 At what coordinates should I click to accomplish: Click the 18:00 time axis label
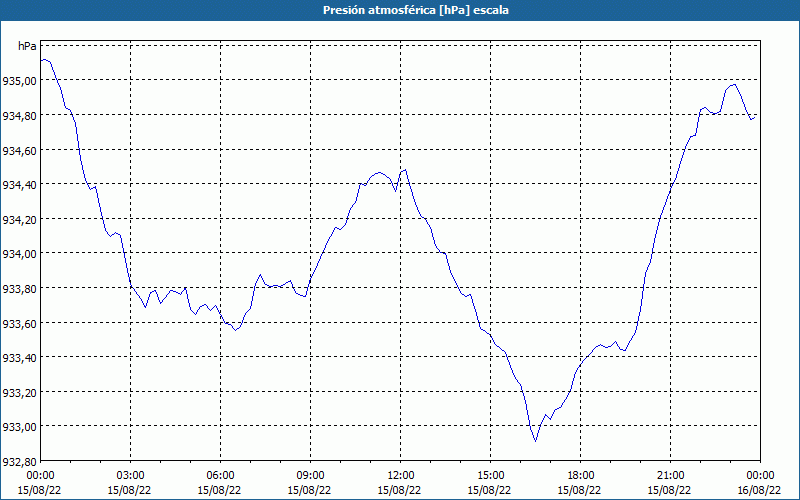[581, 475]
